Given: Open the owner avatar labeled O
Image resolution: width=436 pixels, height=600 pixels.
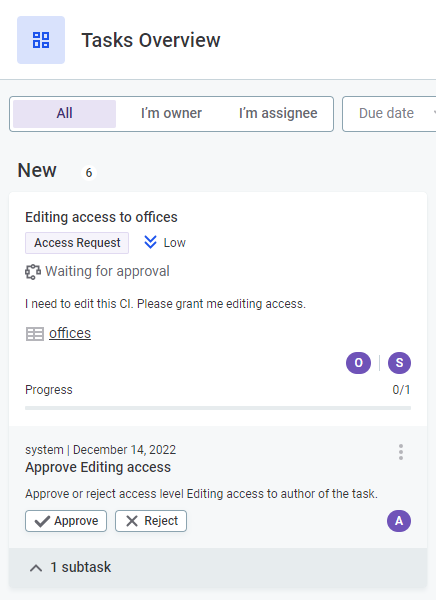Looking at the screenshot, I should coord(358,362).
